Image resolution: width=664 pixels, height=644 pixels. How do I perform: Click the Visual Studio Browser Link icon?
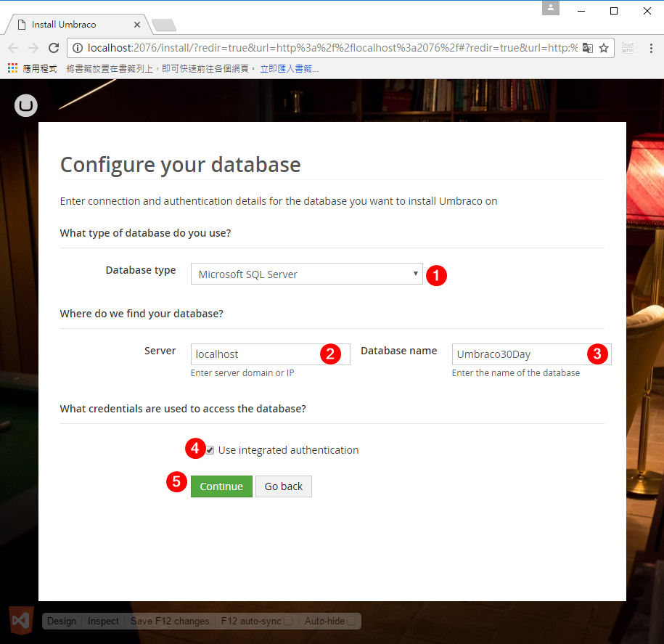(21, 621)
